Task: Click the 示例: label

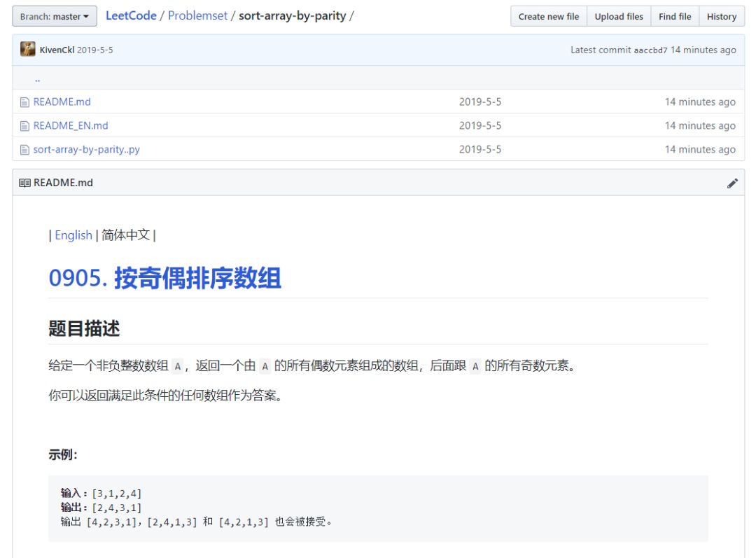Action: pos(63,454)
